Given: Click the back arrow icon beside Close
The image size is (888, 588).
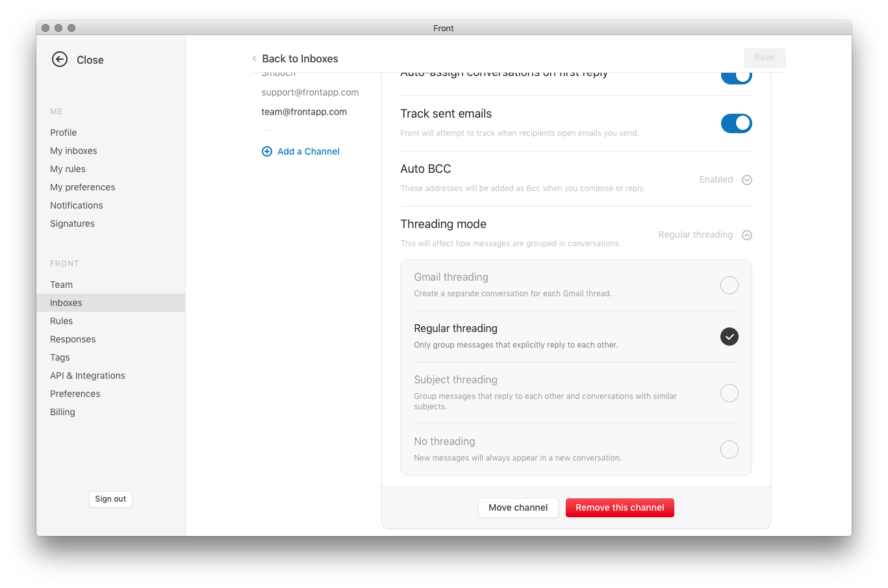Looking at the screenshot, I should pyautogui.click(x=59, y=59).
